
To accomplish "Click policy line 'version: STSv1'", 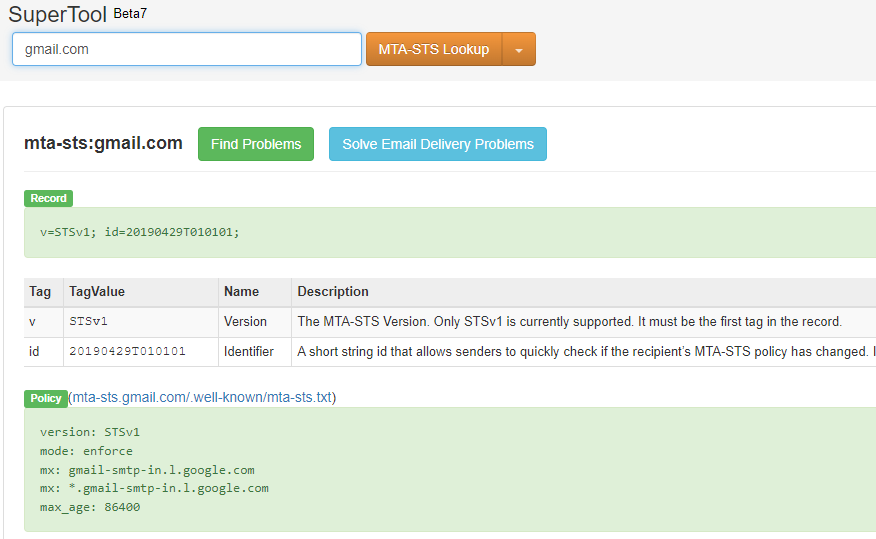I will pos(90,432).
